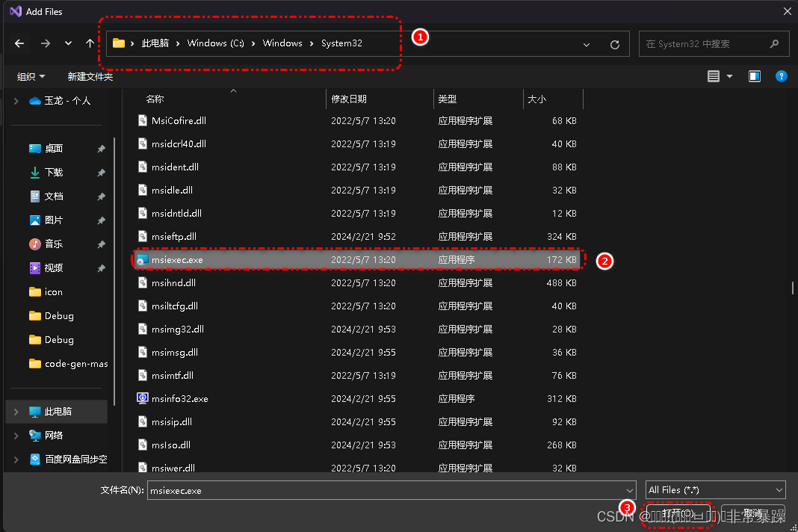The image size is (798, 532).
Task: Expand the filename history dropdown
Action: coord(630,490)
